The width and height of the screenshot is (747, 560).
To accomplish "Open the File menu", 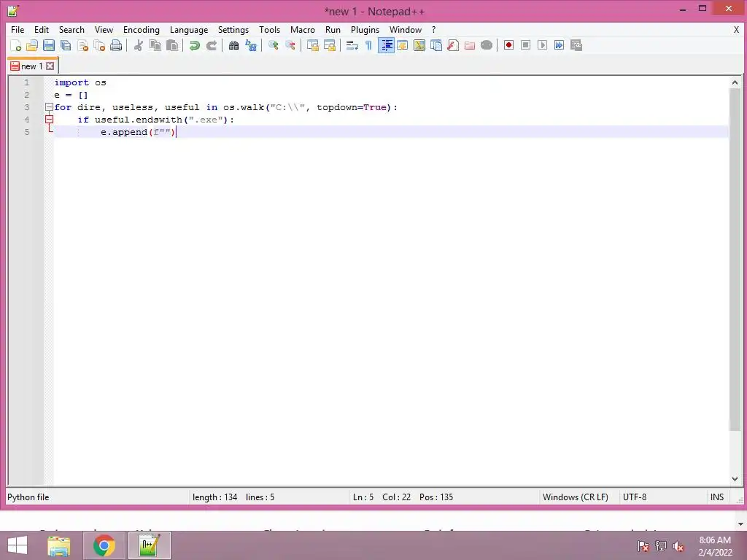I will pyautogui.click(x=18, y=29).
